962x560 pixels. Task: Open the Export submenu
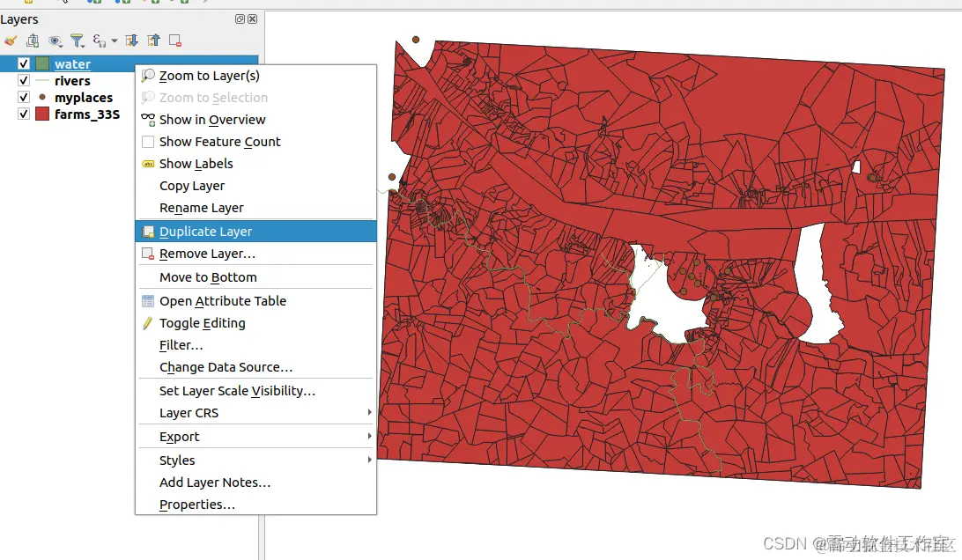(255, 437)
